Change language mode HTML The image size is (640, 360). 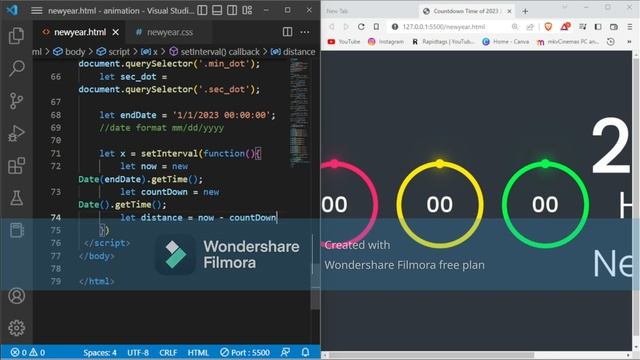click(x=198, y=352)
